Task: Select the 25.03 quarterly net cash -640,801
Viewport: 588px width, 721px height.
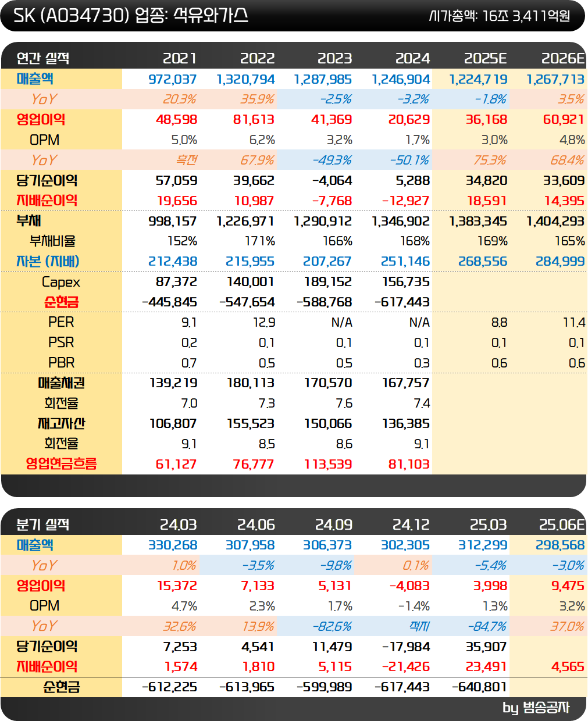Action: pos(479,687)
